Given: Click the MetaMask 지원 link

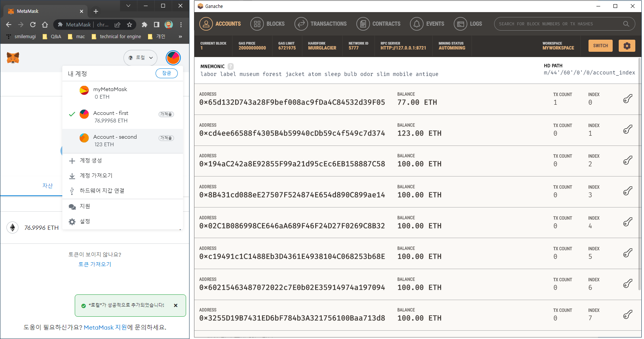Looking at the screenshot, I should [105, 327].
